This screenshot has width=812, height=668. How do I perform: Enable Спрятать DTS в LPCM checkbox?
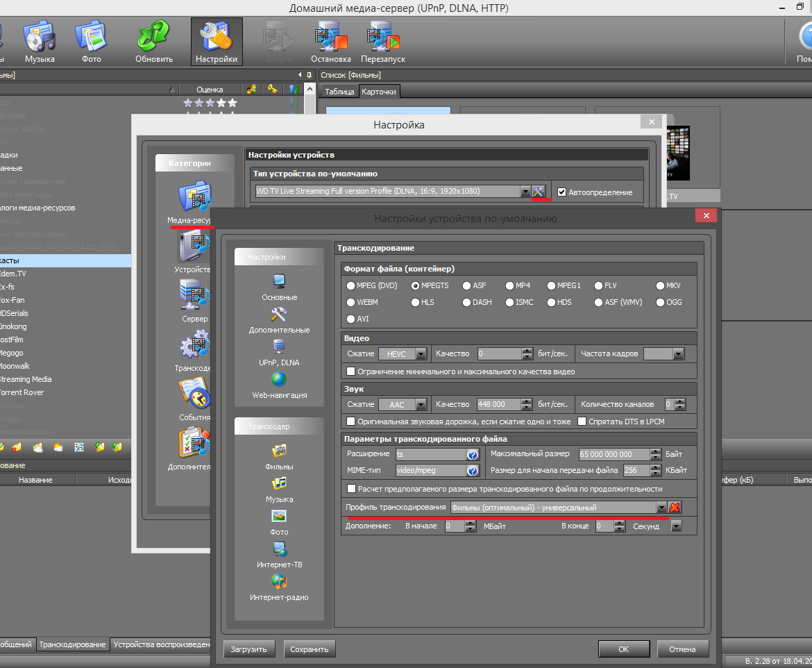point(582,421)
